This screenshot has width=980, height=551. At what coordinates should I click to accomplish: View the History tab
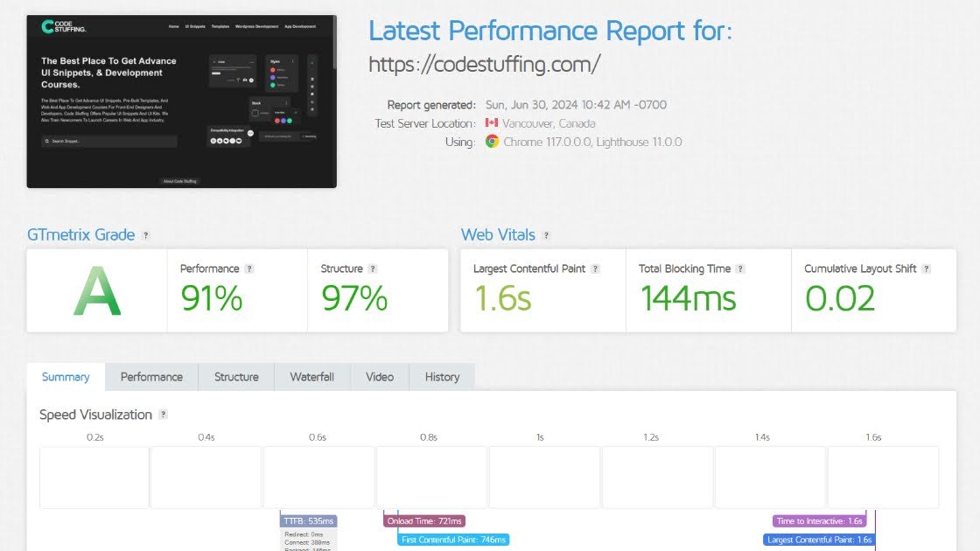pyautogui.click(x=442, y=377)
